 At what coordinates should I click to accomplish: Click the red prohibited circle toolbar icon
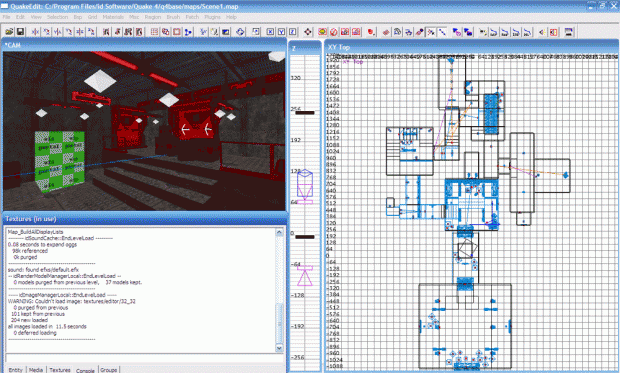click(x=334, y=32)
